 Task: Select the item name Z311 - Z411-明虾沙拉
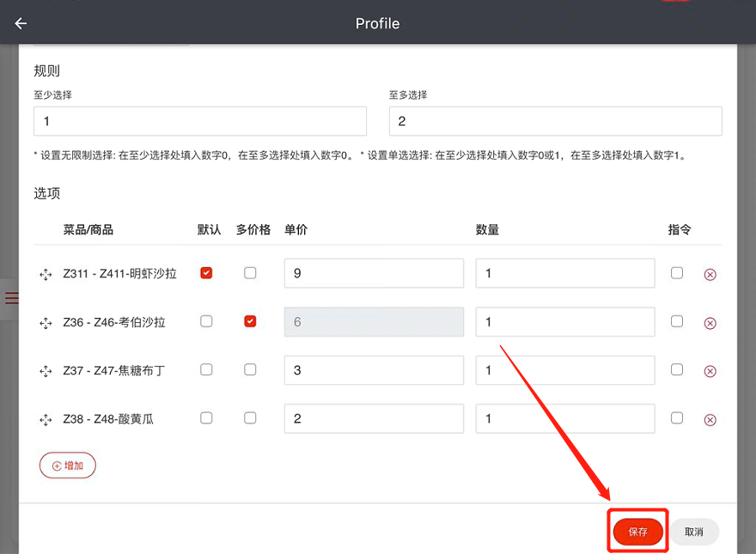[x=119, y=274]
